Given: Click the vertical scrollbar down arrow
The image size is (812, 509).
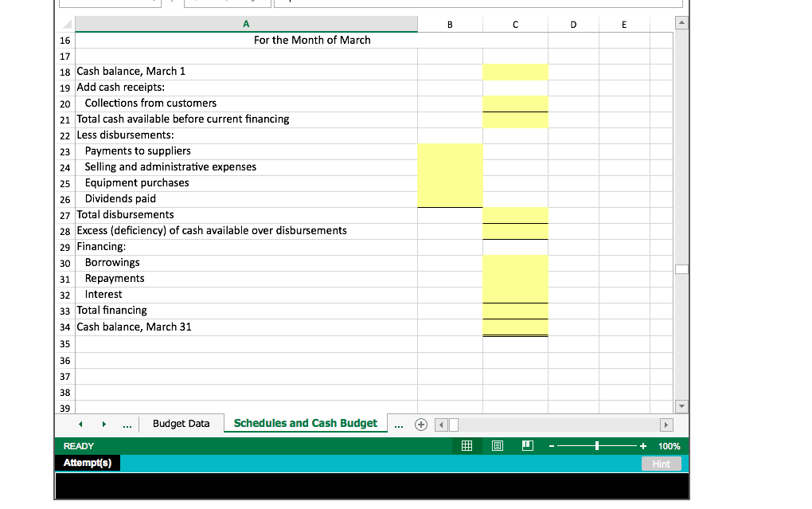Looking at the screenshot, I should click(x=681, y=406).
